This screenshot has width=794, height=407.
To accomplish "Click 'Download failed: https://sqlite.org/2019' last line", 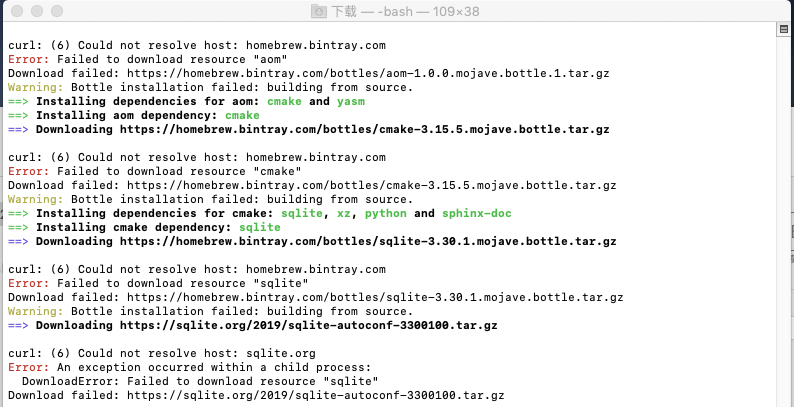I will [x=256, y=395].
